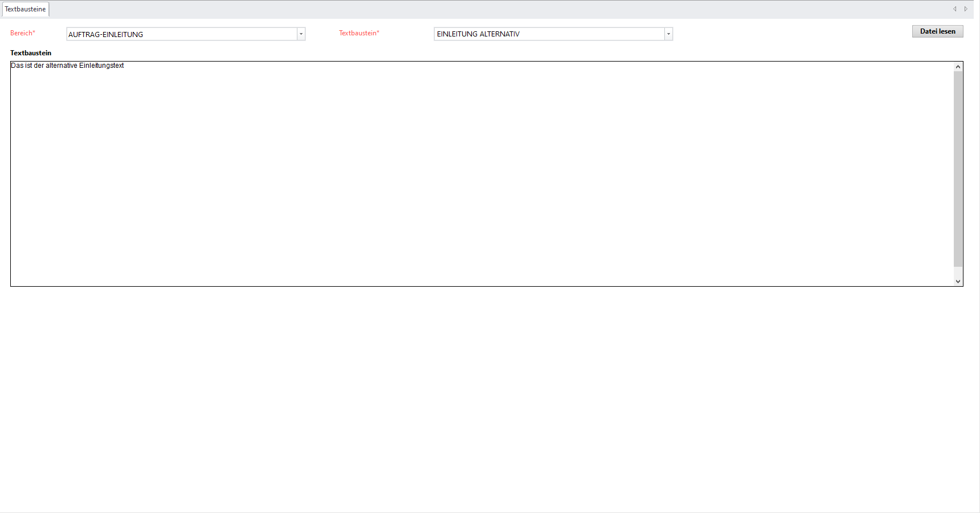This screenshot has height=513, width=980.
Task: Click the tab scroll right arrow
Action: pos(966,9)
